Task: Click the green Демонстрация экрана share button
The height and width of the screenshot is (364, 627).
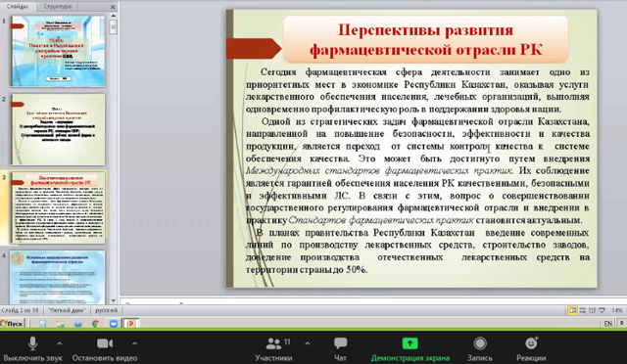Action: point(410,349)
